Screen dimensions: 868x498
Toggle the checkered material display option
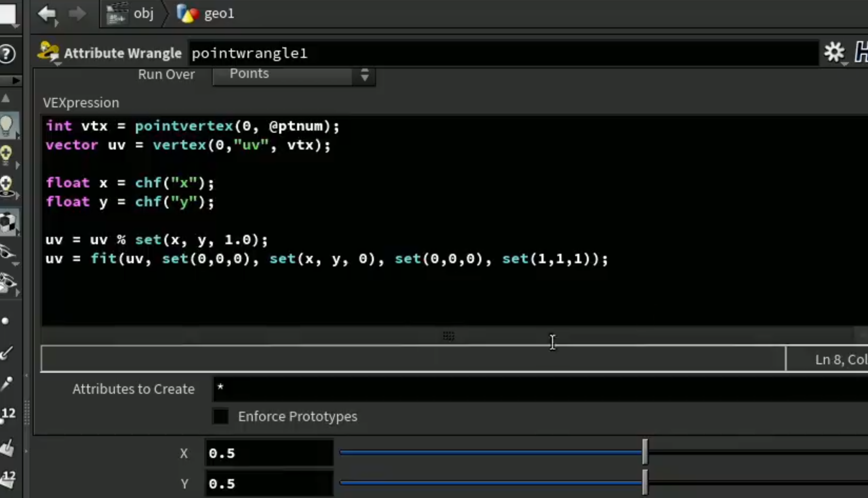coord(7,223)
